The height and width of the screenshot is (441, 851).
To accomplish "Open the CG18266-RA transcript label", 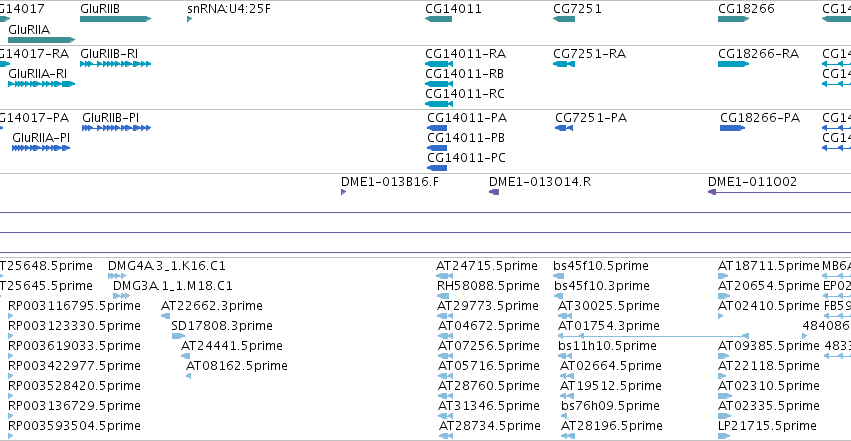I will click(x=758, y=54).
